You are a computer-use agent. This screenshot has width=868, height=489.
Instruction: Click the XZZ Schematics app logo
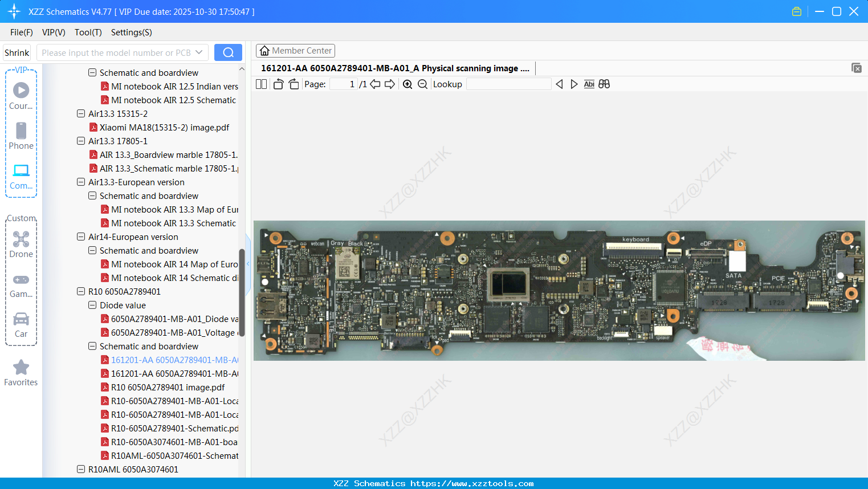click(14, 11)
